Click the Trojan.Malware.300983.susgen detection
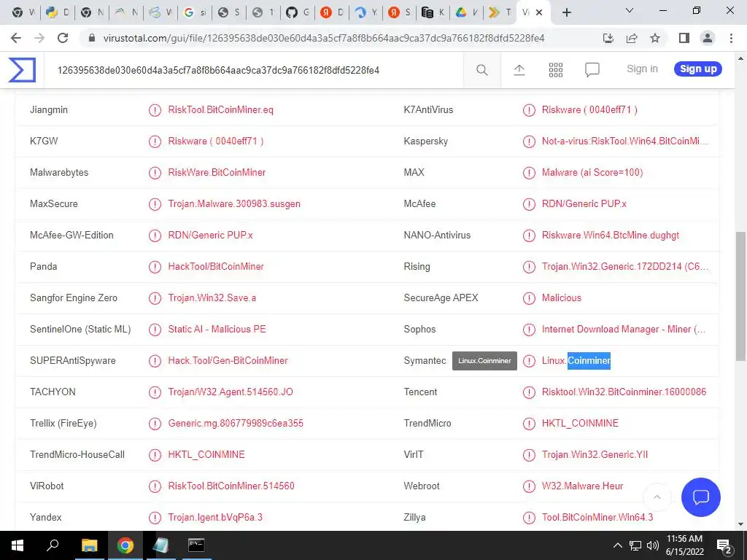The image size is (747, 560). click(x=234, y=204)
